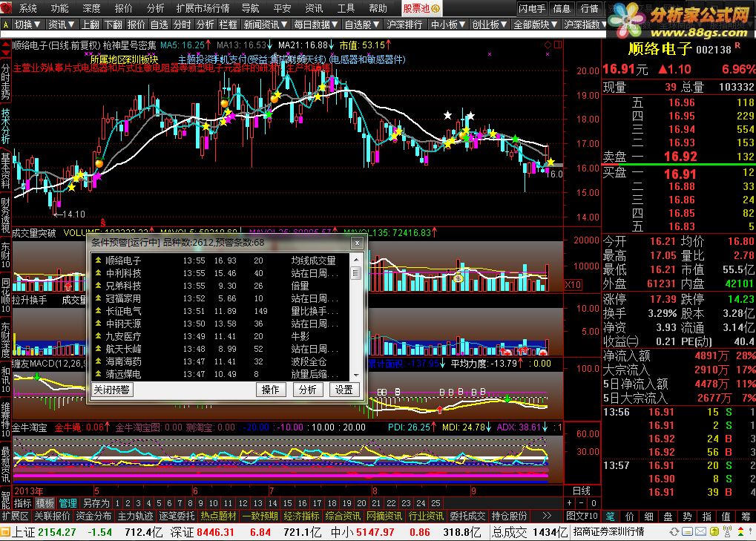Screen dimensions: 756x541
Task: Open the 技术分析 sidebar tab
Action: [x=5, y=126]
